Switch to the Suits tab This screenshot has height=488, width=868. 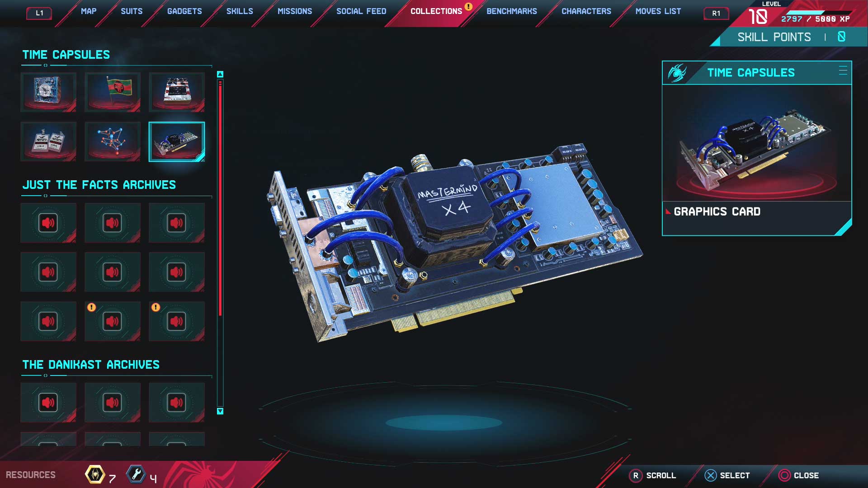pyautogui.click(x=132, y=11)
